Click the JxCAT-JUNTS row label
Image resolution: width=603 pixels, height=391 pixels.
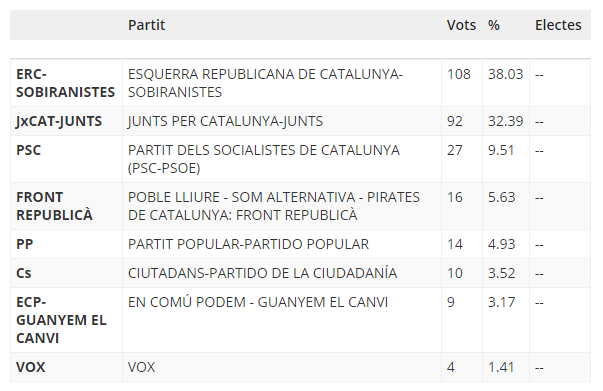pyautogui.click(x=59, y=121)
